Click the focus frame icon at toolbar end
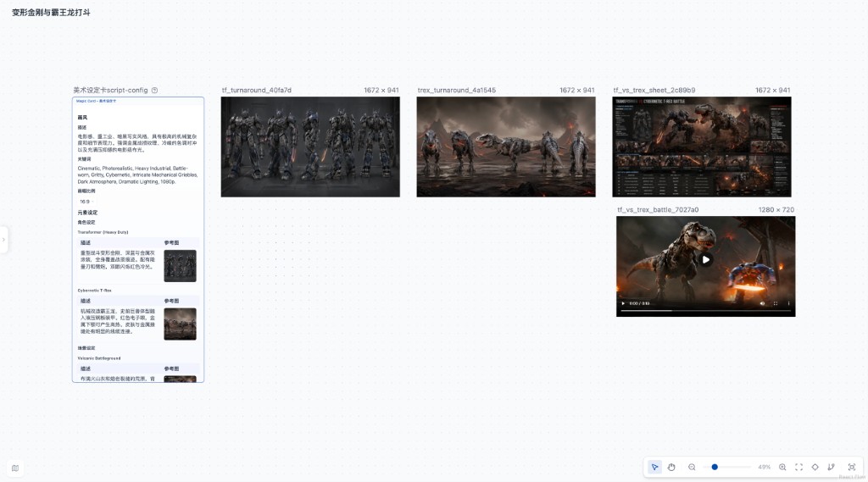The height and width of the screenshot is (482, 868). (x=851, y=467)
